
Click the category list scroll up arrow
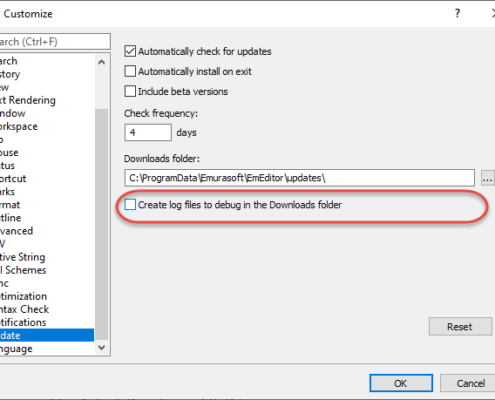(x=102, y=62)
